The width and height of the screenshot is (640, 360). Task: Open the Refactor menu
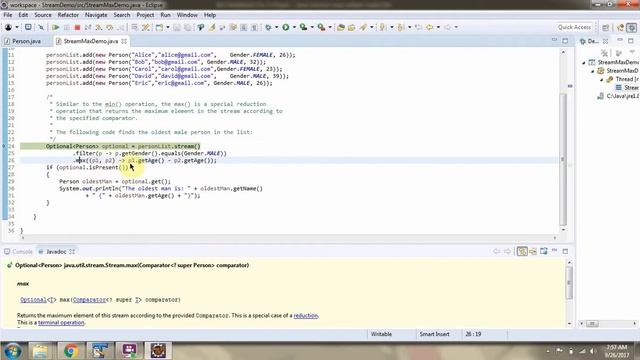68,15
